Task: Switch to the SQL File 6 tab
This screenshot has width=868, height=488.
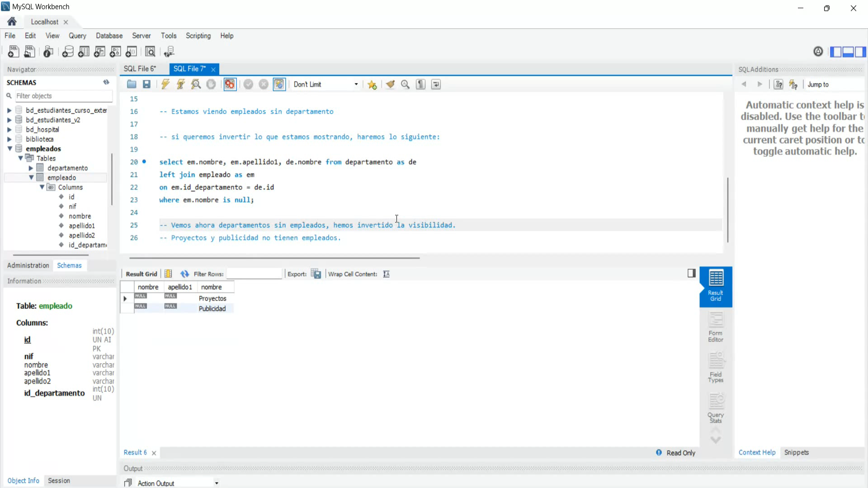Action: pos(140,69)
